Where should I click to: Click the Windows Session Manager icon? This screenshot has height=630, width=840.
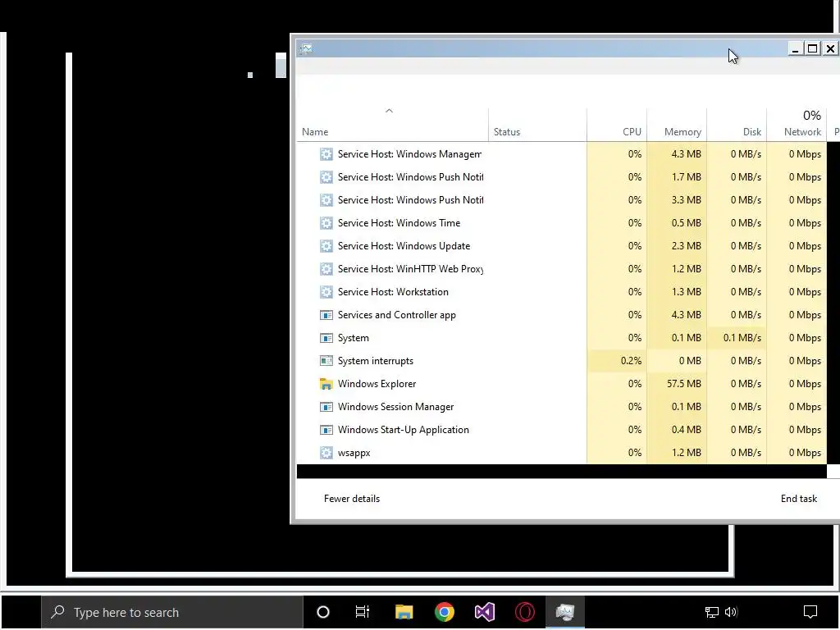[x=326, y=407]
